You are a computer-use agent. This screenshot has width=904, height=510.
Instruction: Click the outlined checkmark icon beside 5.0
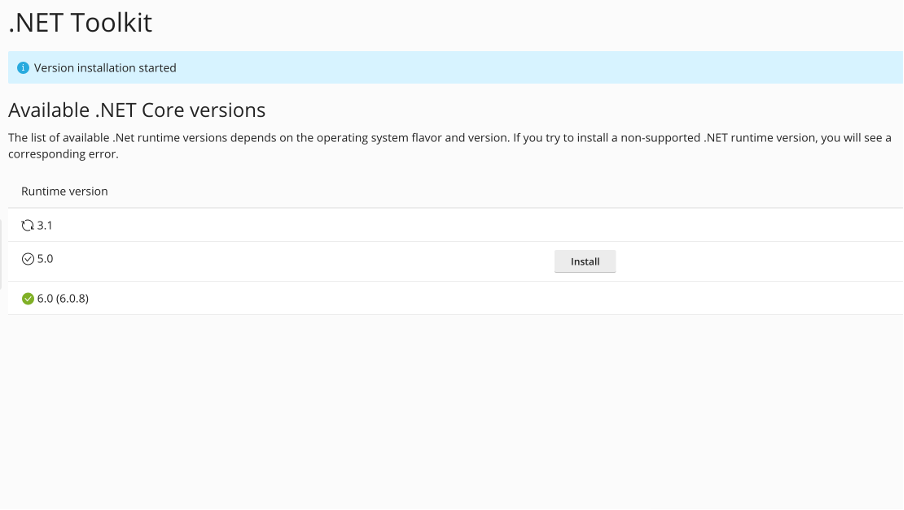[28, 259]
